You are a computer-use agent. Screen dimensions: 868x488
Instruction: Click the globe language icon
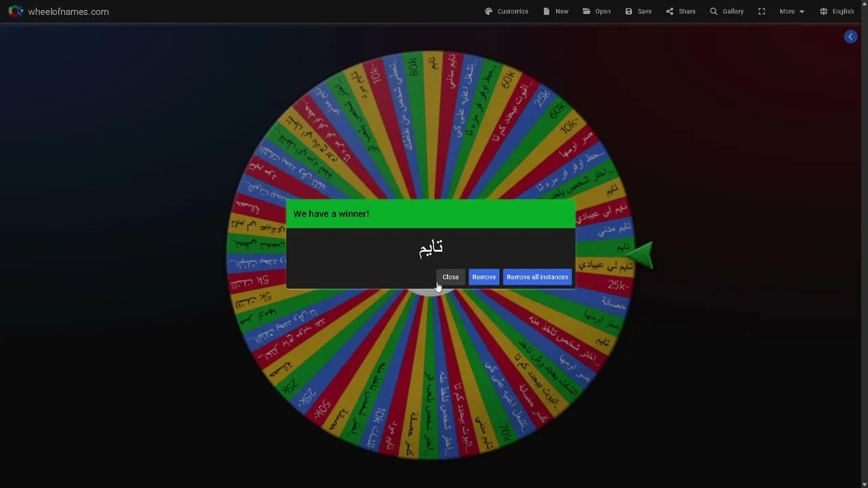[823, 12]
